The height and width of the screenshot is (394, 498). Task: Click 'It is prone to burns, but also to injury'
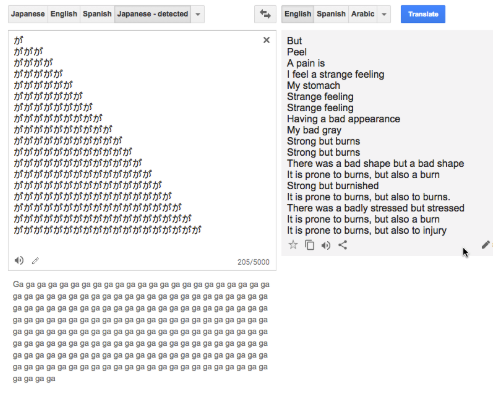tap(367, 230)
